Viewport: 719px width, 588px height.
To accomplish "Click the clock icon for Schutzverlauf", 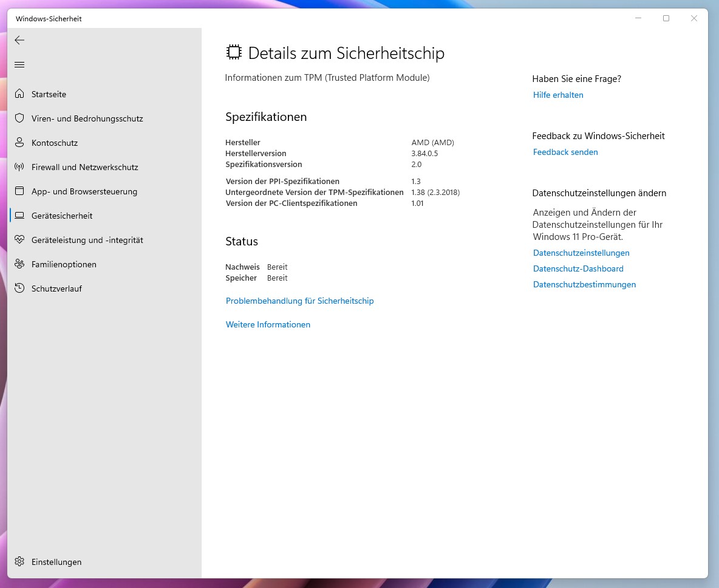I will click(x=19, y=288).
